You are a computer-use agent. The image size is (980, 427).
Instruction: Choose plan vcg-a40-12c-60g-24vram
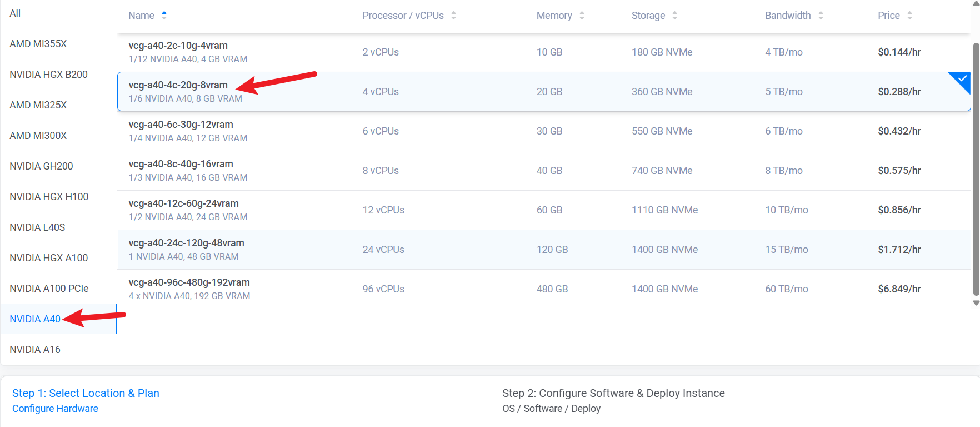[x=544, y=210]
